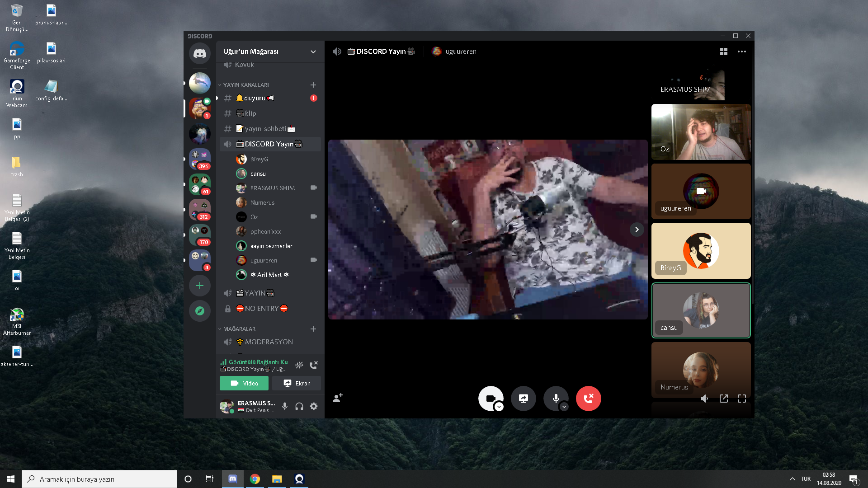This screenshot has width=868, height=488.
Task: Click connection status Görüntülü Bağlantı text
Action: [x=258, y=362]
